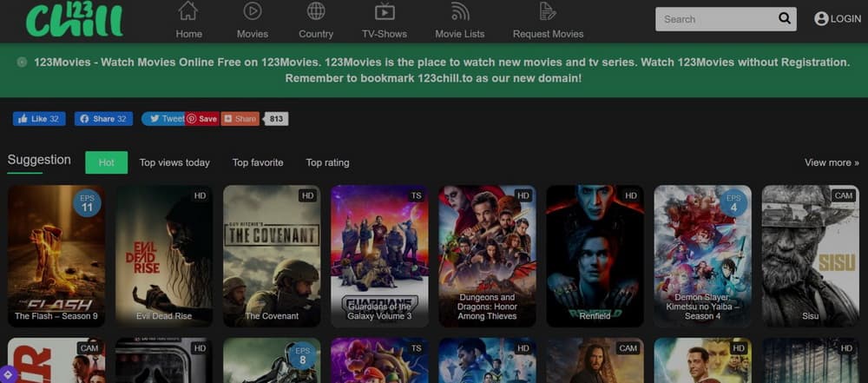Click the Request Movies document icon
868x383 pixels.
[x=548, y=12]
